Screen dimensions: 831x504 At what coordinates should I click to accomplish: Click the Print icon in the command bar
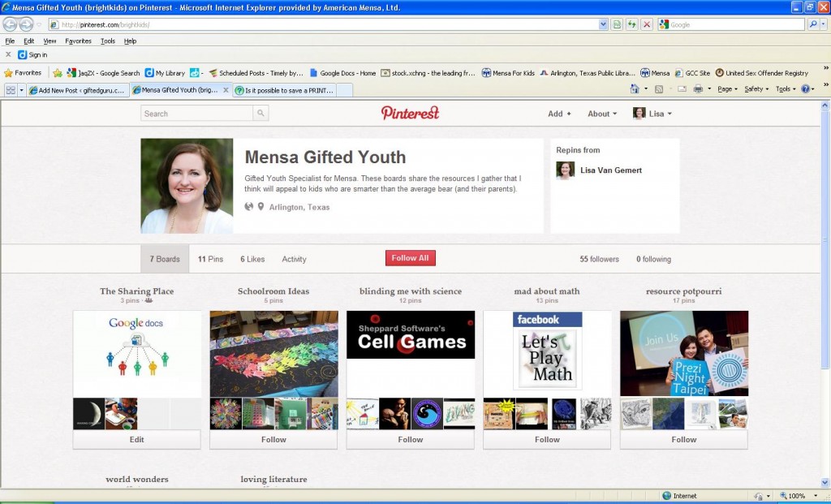point(698,89)
